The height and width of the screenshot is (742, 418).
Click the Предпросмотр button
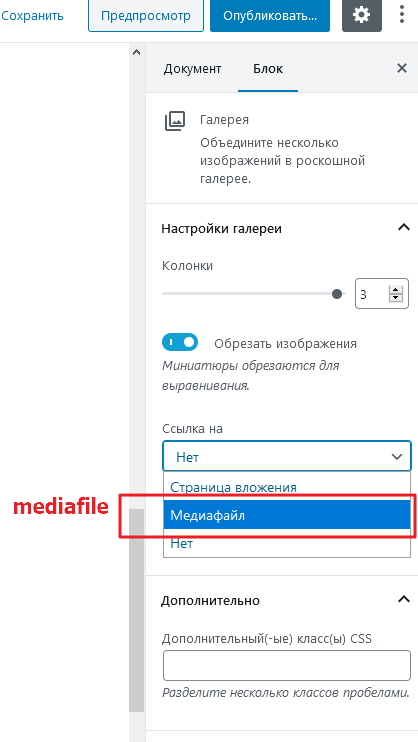pos(146,16)
